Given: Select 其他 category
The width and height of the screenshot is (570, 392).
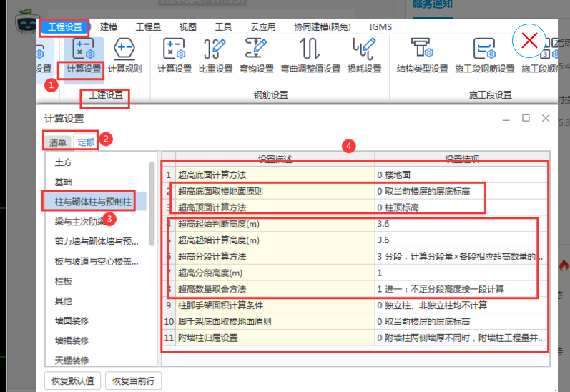Looking at the screenshot, I should click(63, 300).
